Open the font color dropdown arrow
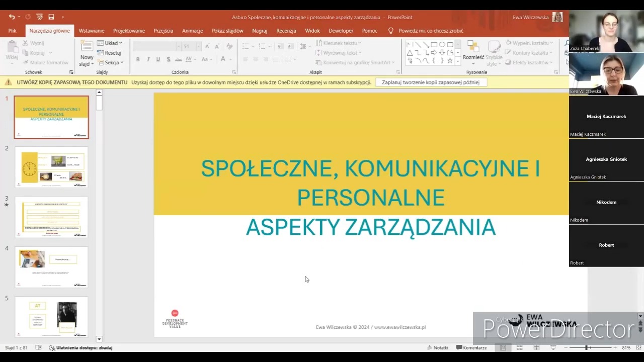644x362 pixels. 230,59
